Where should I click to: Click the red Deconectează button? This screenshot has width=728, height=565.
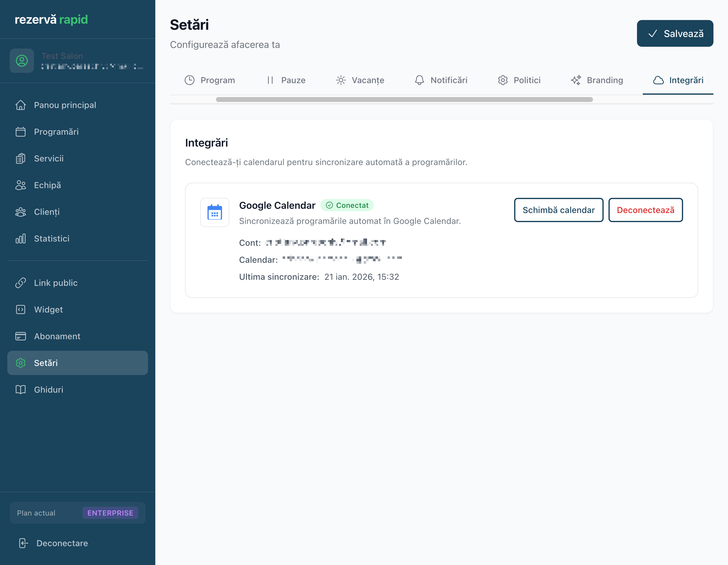coord(645,210)
